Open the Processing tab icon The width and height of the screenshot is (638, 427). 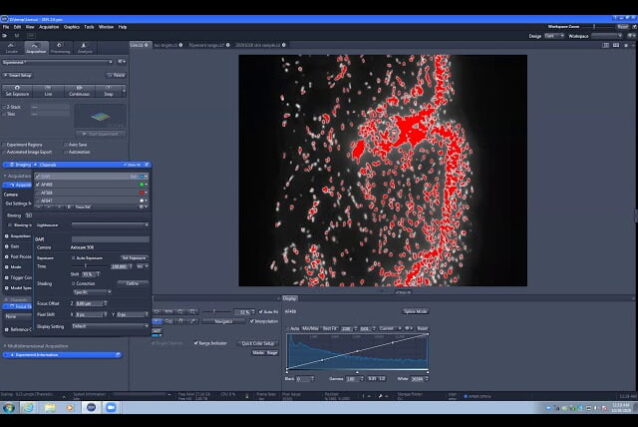61,46
